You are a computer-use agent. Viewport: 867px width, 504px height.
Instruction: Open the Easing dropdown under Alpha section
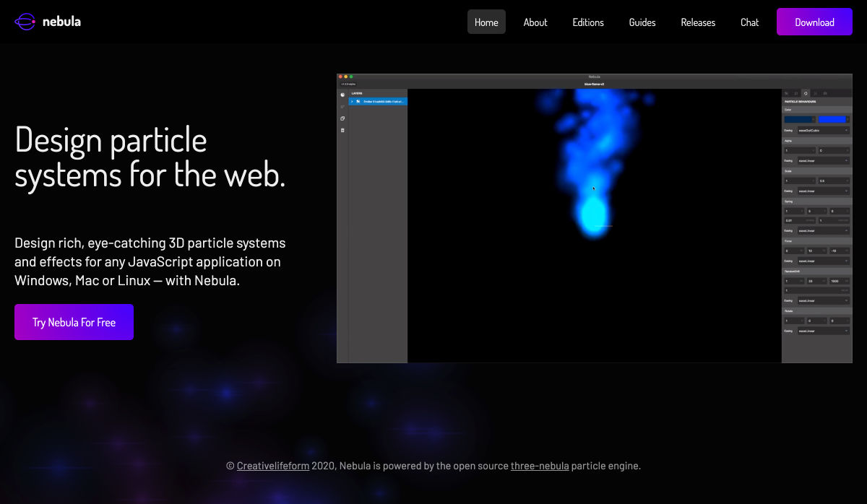point(823,161)
